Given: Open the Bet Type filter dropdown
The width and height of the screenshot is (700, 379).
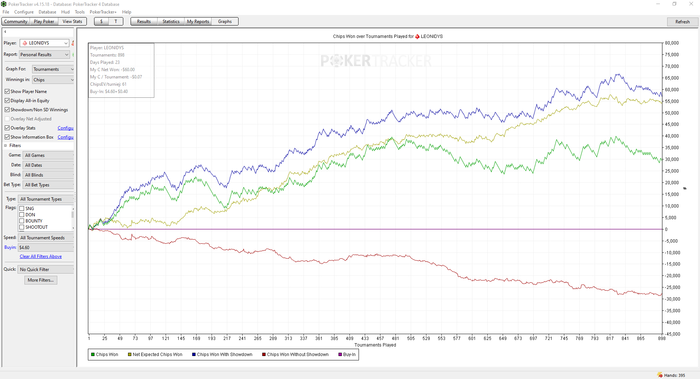Looking at the screenshot, I should point(48,185).
